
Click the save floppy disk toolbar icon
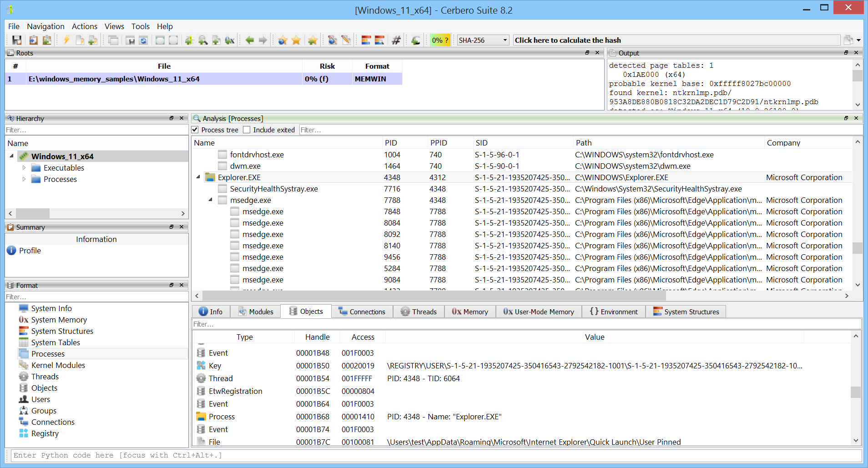[17, 40]
